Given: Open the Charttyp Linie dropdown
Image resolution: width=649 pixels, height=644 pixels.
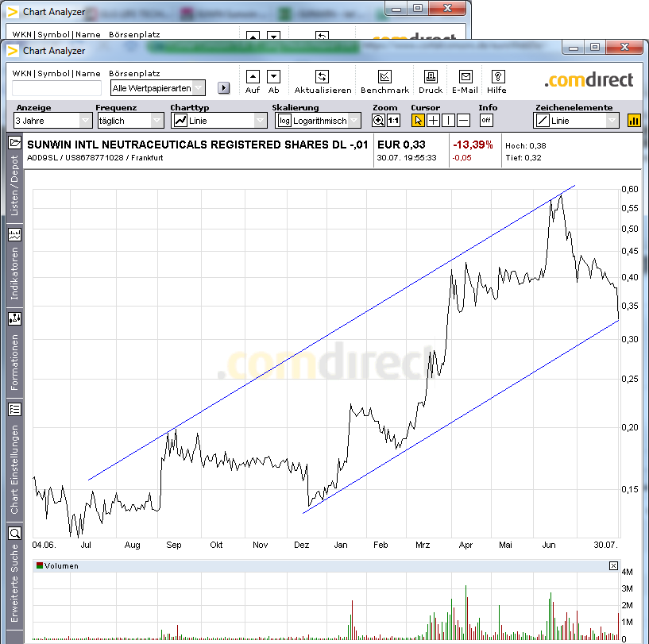Looking at the screenshot, I should (x=219, y=121).
